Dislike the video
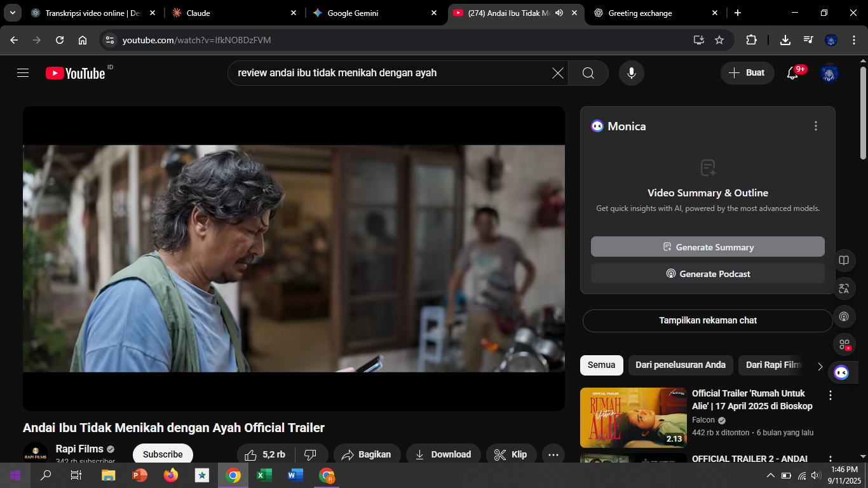The width and height of the screenshot is (868, 488). click(311, 454)
